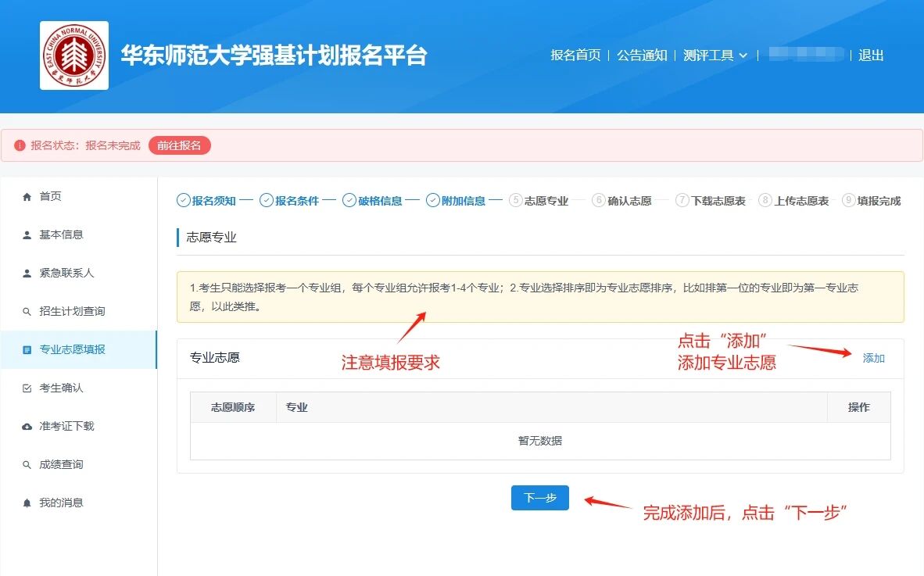Click 退出 to log out

click(871, 55)
